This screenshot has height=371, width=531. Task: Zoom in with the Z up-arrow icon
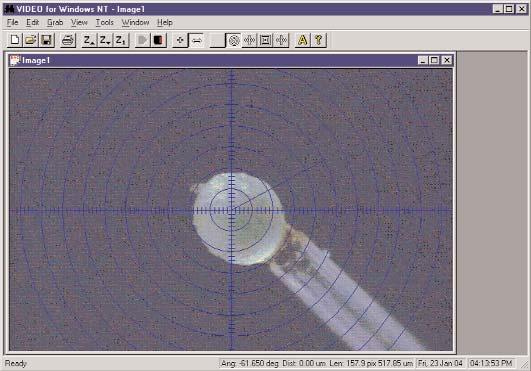pos(89,40)
